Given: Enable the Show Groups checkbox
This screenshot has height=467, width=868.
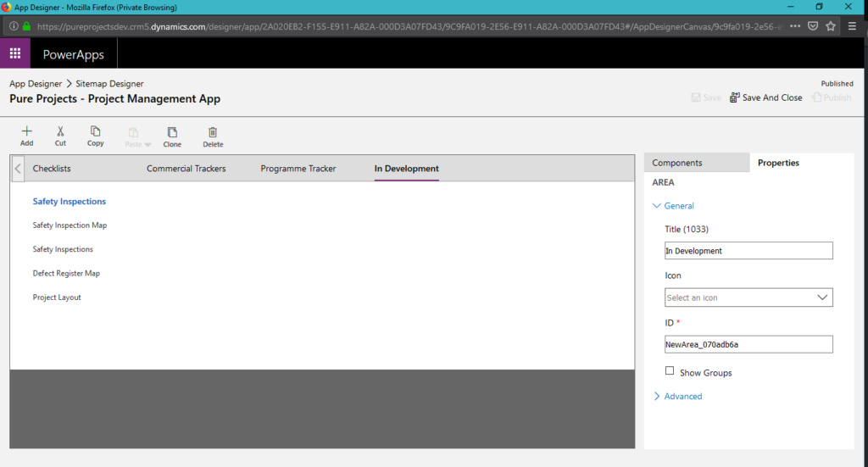Looking at the screenshot, I should coord(670,370).
